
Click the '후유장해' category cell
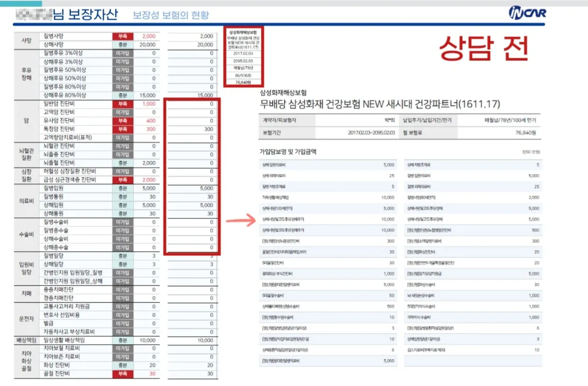[x=26, y=74]
